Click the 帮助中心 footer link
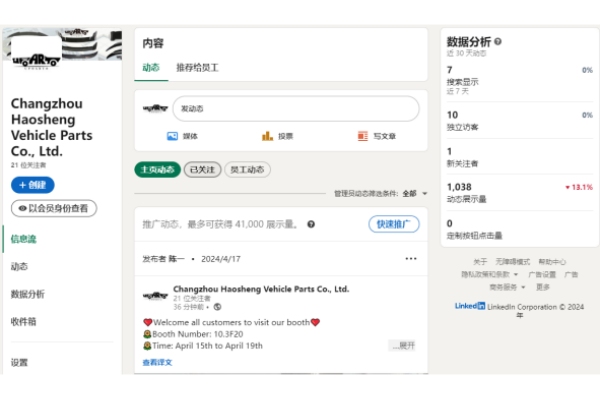The height and width of the screenshot is (400, 600). (x=552, y=262)
